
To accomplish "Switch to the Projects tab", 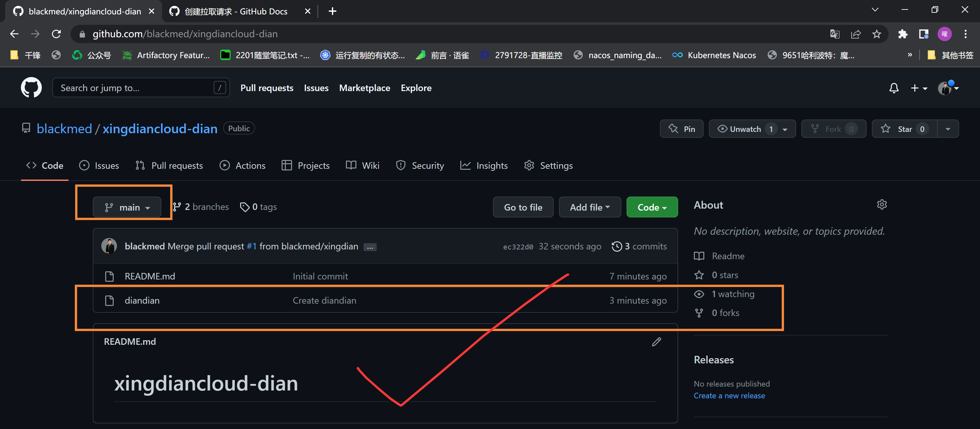I will tap(305, 166).
